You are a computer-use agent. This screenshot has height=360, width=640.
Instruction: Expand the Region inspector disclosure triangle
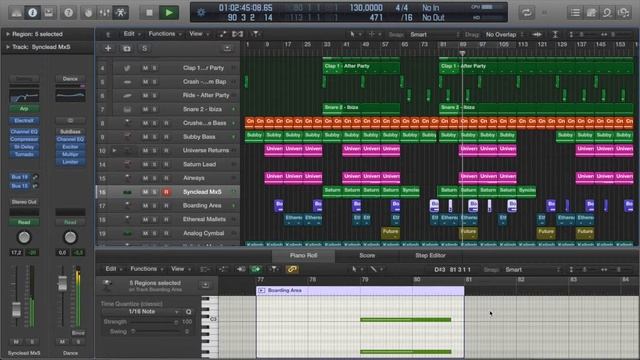pyautogui.click(x=7, y=34)
